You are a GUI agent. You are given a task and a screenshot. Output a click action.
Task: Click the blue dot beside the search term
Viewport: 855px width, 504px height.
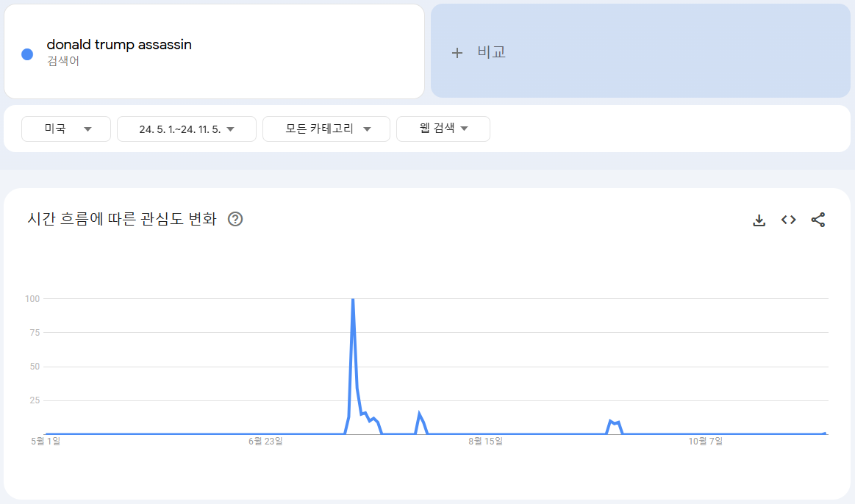click(27, 54)
